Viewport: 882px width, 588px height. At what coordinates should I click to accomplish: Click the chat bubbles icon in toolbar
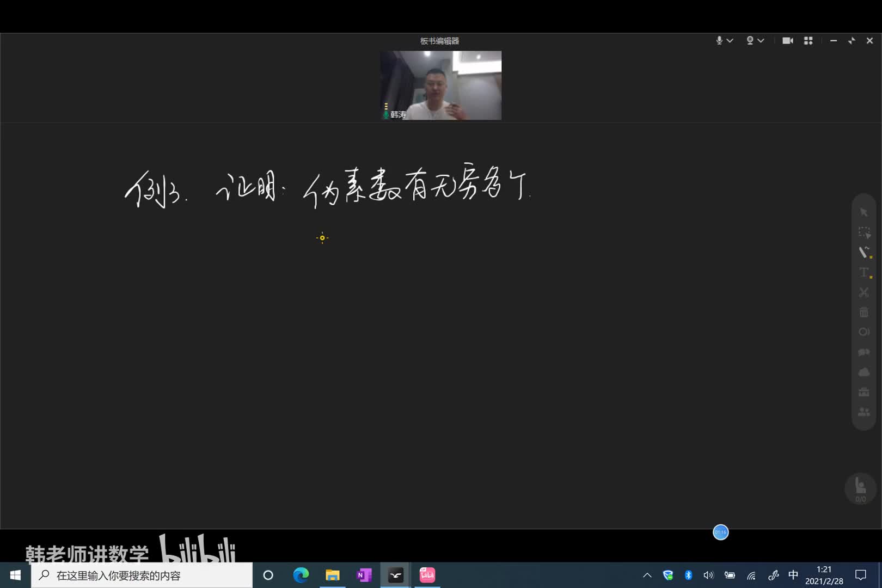tap(864, 352)
